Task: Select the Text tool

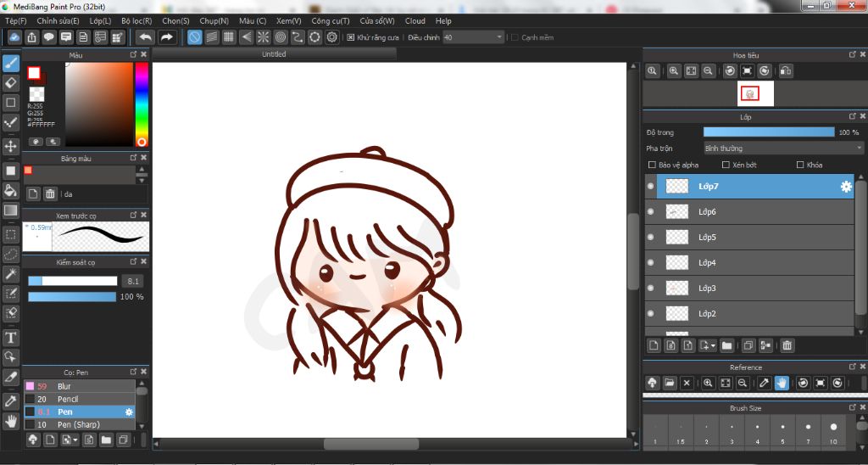Action: (10, 338)
